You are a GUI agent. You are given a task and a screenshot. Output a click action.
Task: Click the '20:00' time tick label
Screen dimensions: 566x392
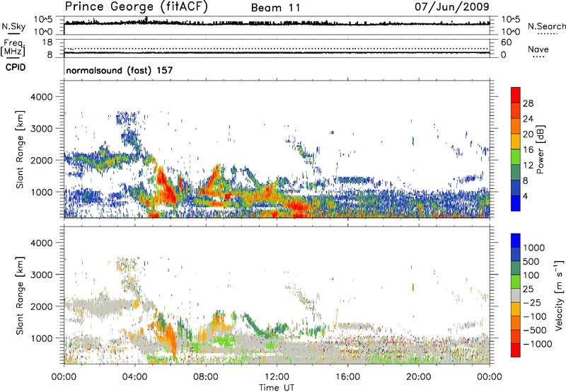419,377
